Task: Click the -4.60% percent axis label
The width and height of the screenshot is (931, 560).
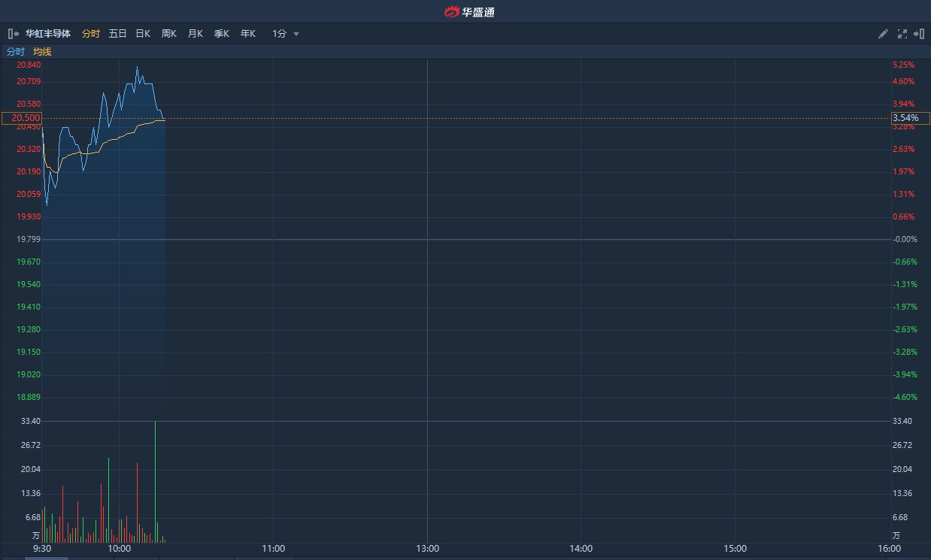Action: point(905,397)
